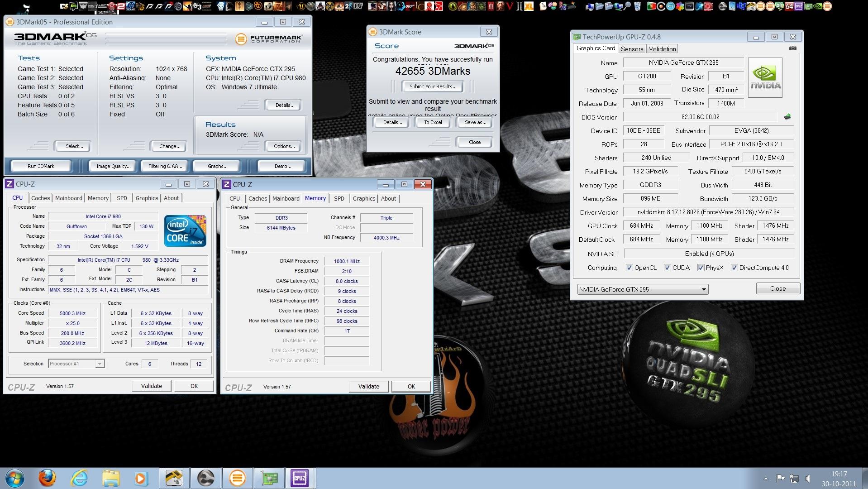Click the taskbar clock showing 19:17
Image resolution: width=868 pixels, height=489 pixels.
(x=839, y=479)
